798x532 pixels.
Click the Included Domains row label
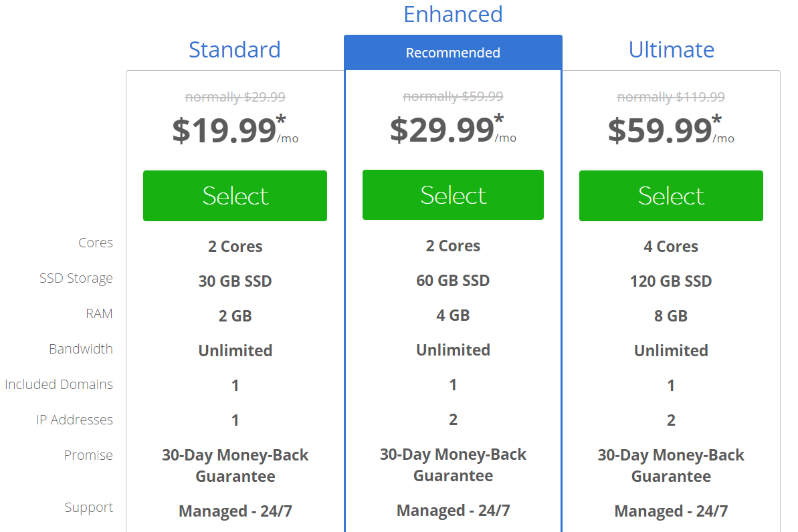coord(59,384)
